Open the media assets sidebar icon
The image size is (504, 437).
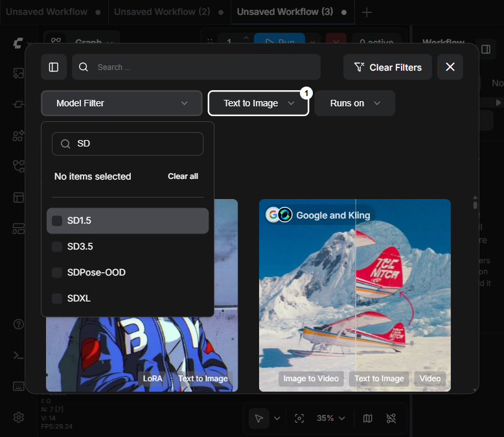coord(18,73)
